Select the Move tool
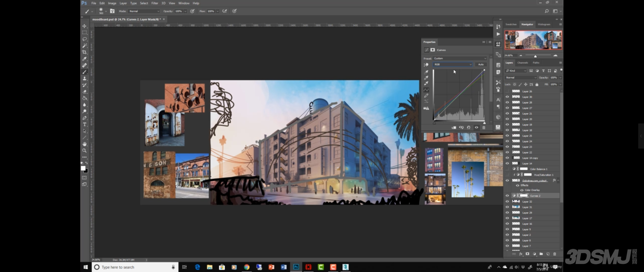 click(x=85, y=26)
